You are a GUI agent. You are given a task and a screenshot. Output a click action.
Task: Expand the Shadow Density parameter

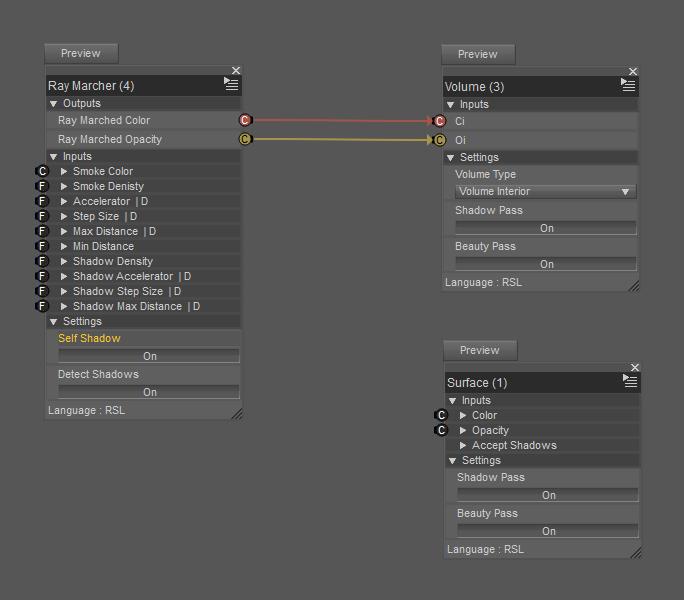[x=64, y=261]
